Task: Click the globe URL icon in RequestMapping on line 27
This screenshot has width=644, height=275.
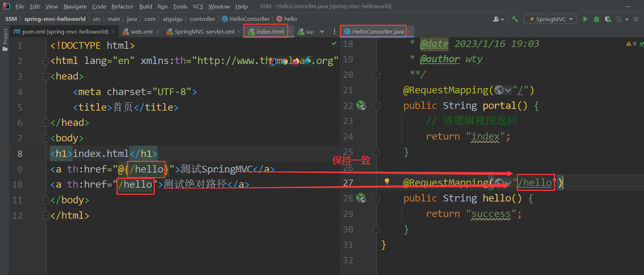Action: (x=499, y=183)
